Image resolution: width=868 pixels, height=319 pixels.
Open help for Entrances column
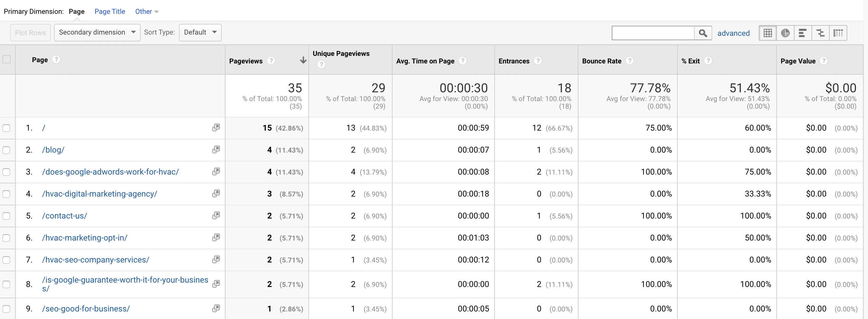[x=538, y=61]
